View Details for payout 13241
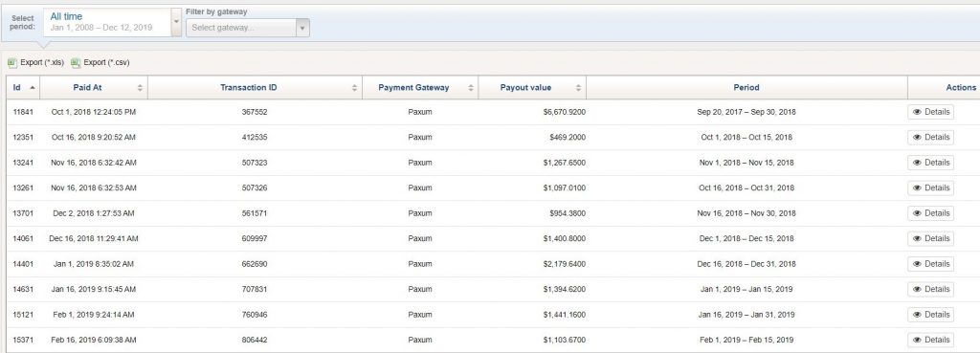 point(930,163)
